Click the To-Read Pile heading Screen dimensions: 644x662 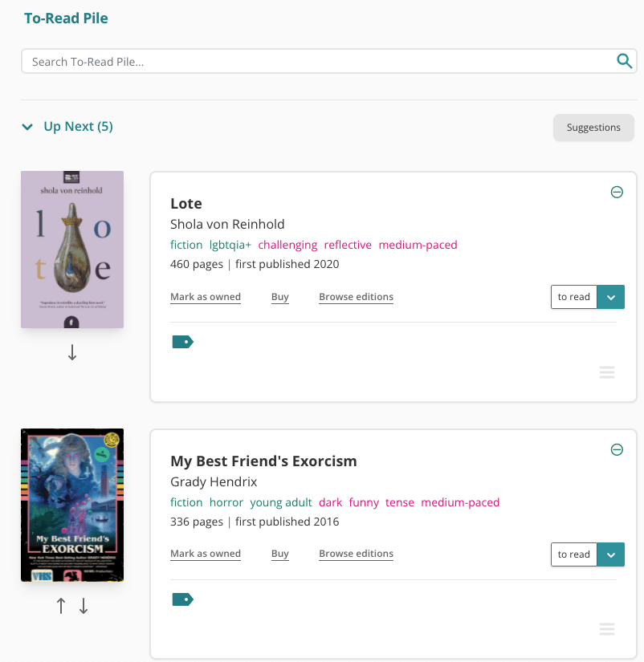tap(66, 18)
